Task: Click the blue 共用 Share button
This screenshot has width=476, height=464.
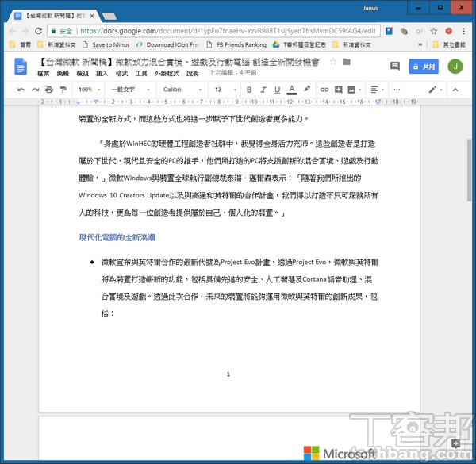Action: click(424, 67)
